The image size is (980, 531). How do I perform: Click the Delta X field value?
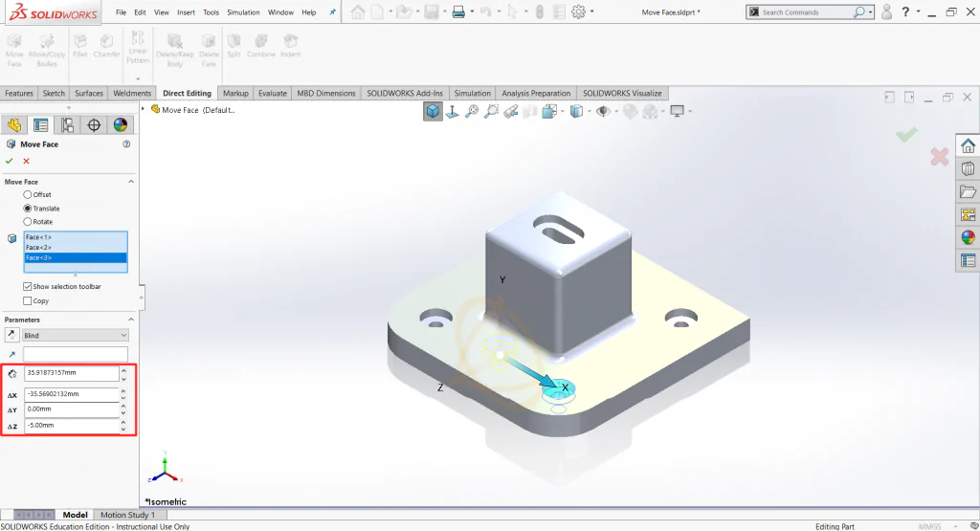point(71,394)
